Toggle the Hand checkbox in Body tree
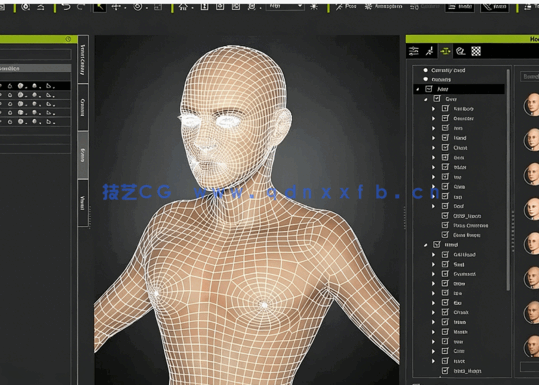Screen dimensions: 539x385 [445, 138]
